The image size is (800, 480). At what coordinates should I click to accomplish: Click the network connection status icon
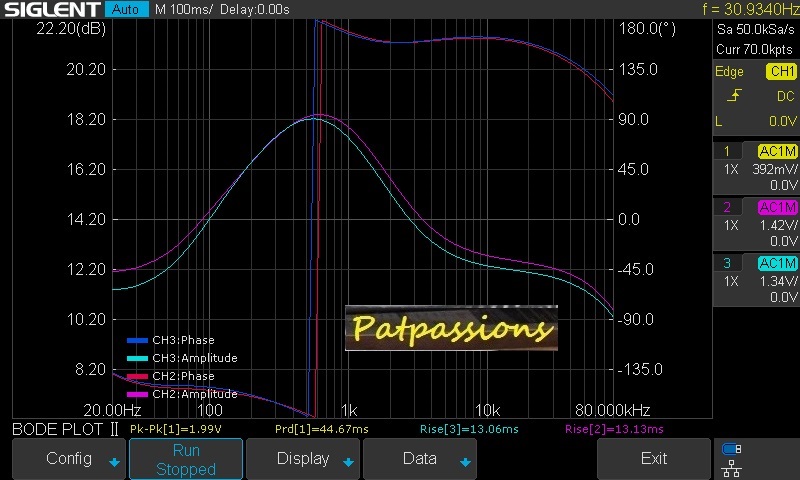(731, 458)
